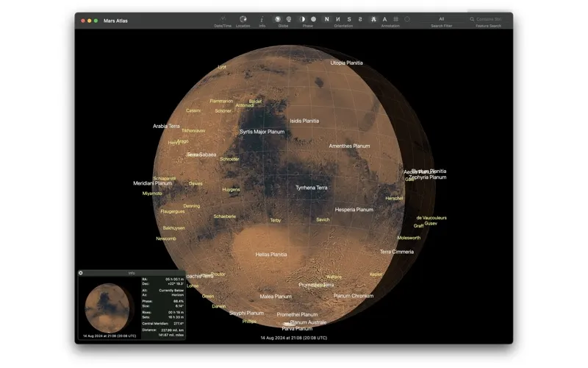Select the second Globe style icon
The width and height of the screenshot is (588, 368).
pos(289,19)
